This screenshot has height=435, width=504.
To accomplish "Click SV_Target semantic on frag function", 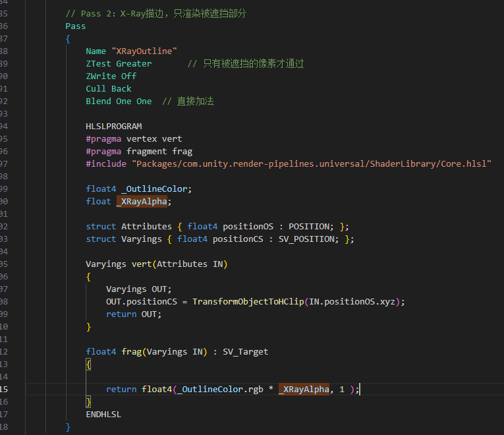I will (x=245, y=351).
